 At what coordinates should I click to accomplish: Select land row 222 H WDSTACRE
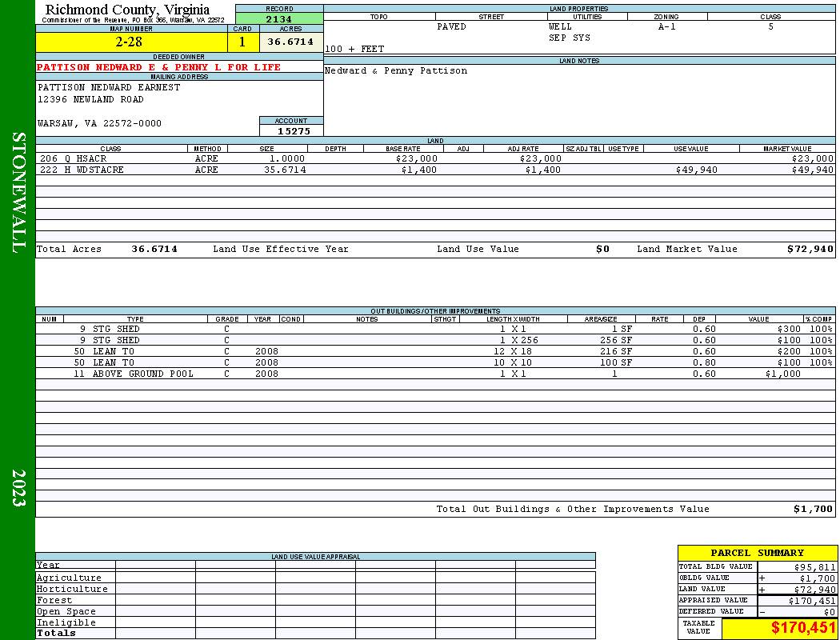(435, 170)
